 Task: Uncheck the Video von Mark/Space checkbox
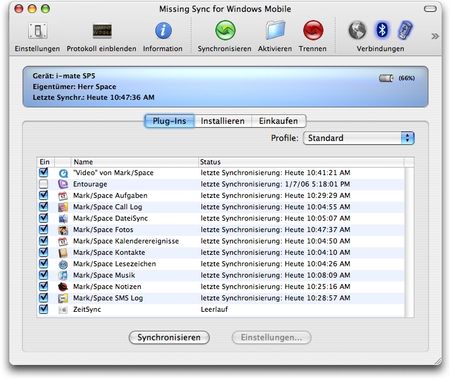click(44, 172)
